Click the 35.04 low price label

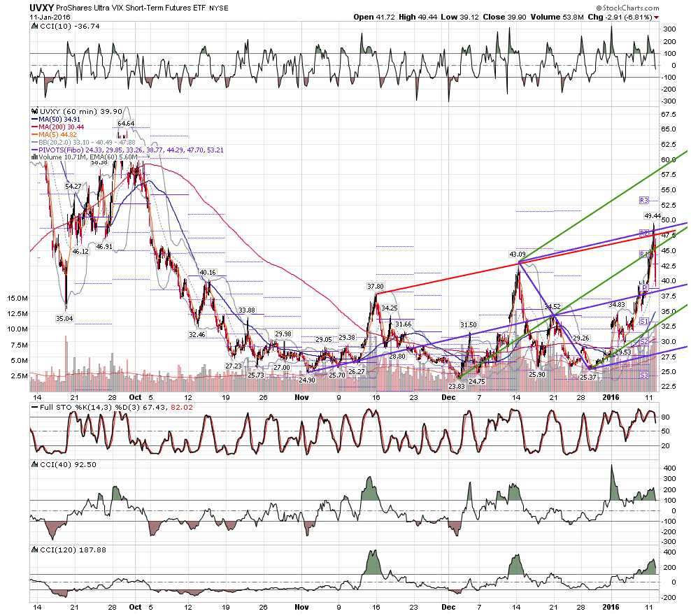tap(64, 319)
